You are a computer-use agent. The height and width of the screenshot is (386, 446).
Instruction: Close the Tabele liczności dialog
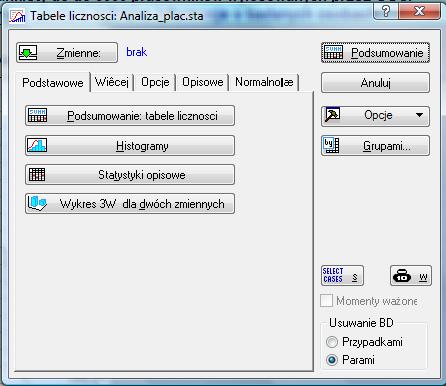[x=419, y=11]
